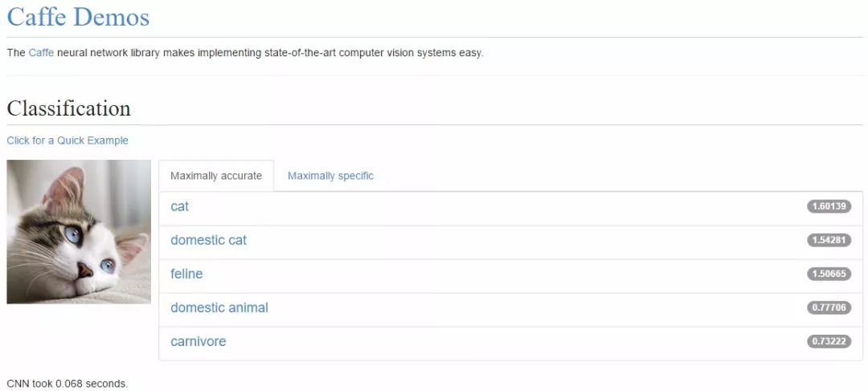Switch to the Maximally specific tab

(330, 176)
